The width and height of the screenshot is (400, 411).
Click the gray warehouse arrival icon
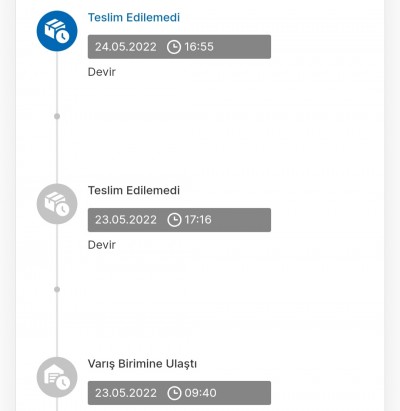(57, 377)
